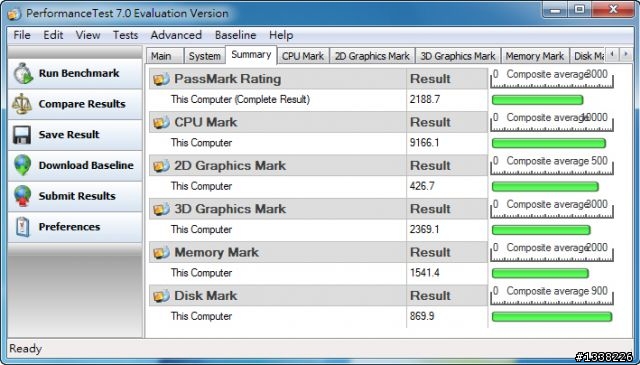This screenshot has height=365, width=640.
Task: Click the Composite average 900 scale
Action: [551, 296]
